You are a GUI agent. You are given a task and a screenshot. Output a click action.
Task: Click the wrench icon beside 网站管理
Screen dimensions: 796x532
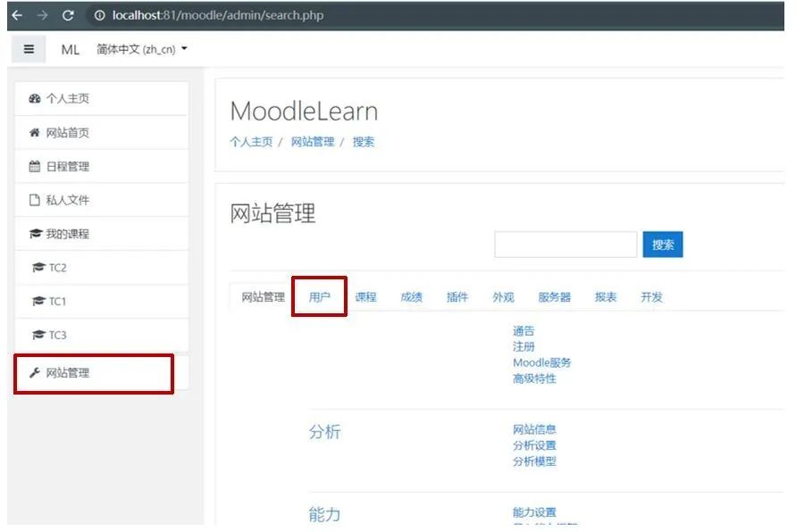34,373
